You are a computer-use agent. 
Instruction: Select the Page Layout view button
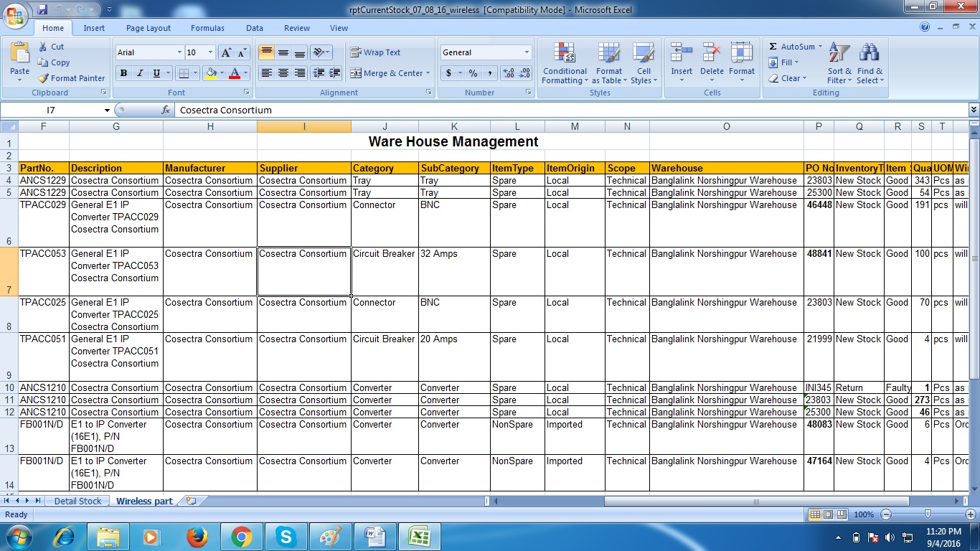click(x=828, y=514)
